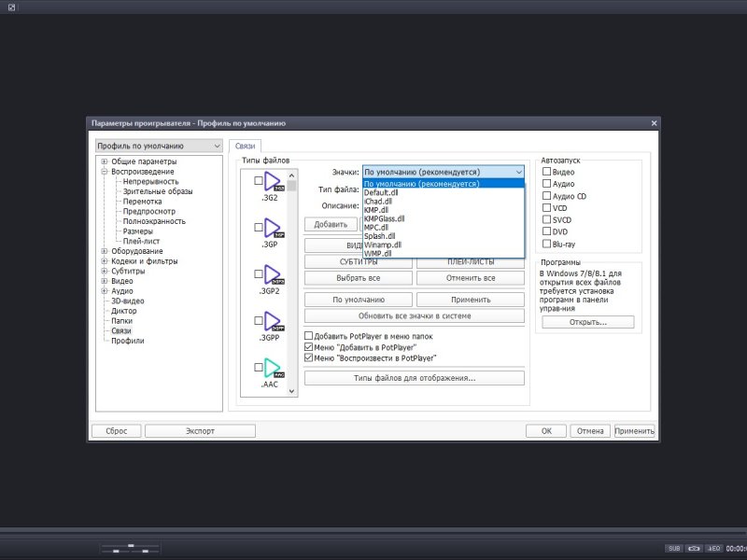
Task: Choose Splash.dll from the icons list
Action: (x=444, y=236)
